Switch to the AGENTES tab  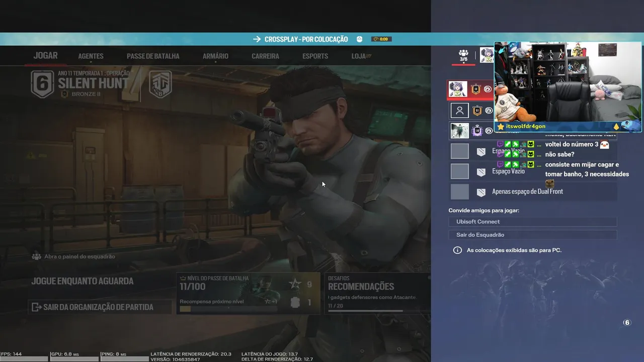pyautogui.click(x=91, y=56)
